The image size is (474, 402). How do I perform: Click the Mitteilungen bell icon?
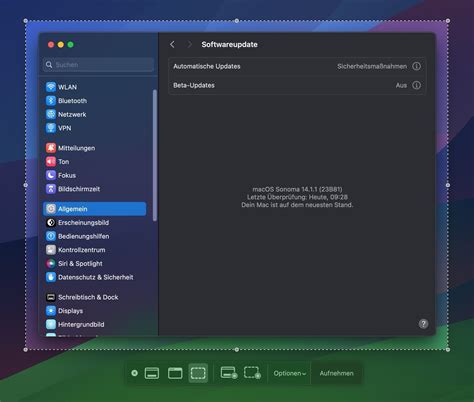(x=51, y=148)
